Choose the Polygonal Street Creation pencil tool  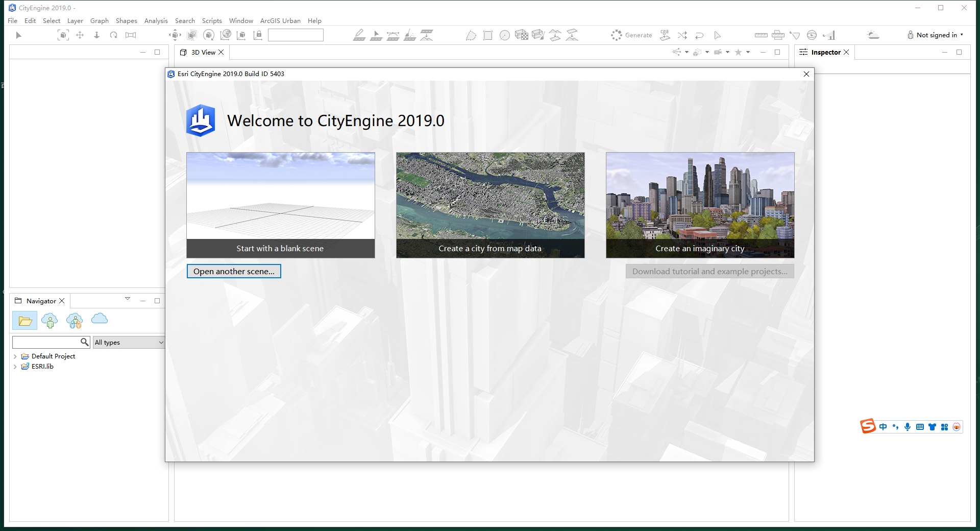point(359,35)
